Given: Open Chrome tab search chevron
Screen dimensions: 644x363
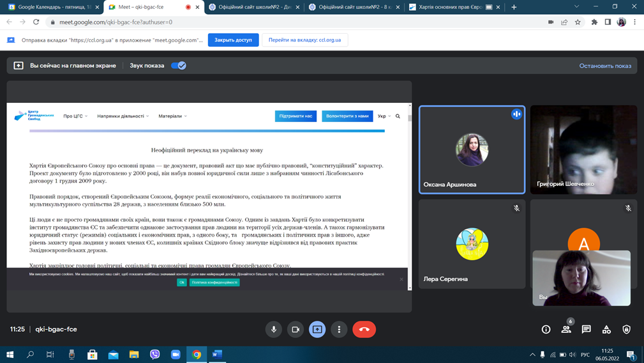Looking at the screenshot, I should coord(576,7).
